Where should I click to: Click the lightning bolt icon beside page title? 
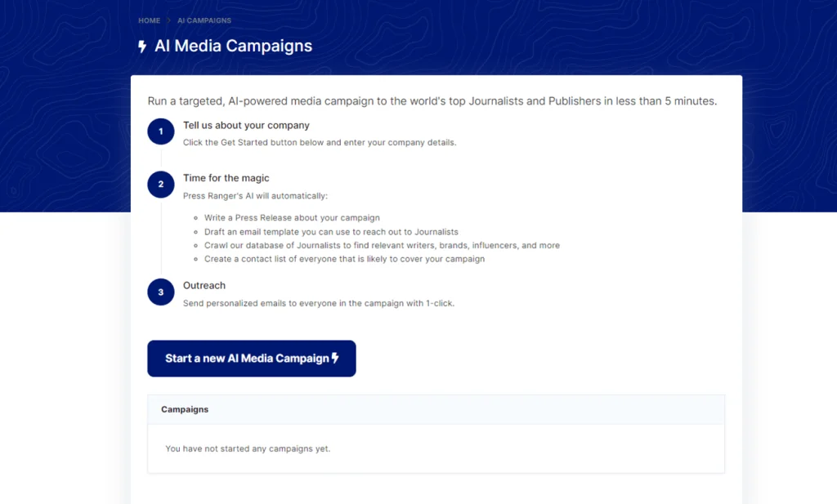point(142,47)
